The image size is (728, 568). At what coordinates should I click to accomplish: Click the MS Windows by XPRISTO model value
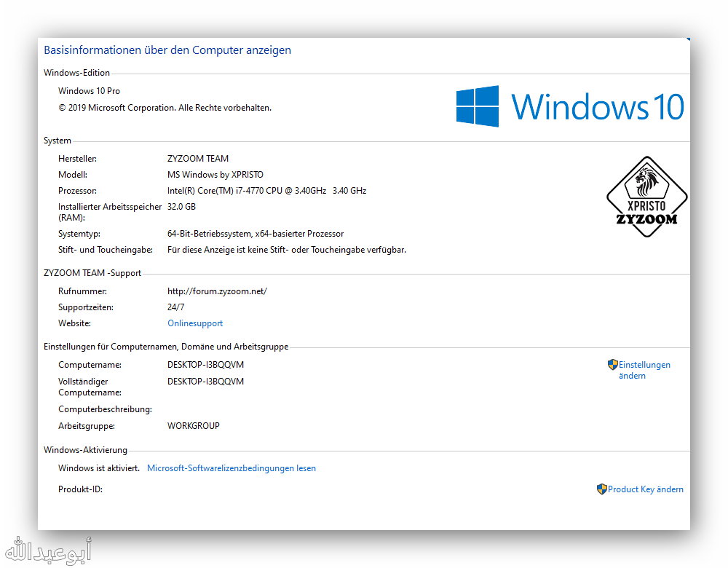(215, 175)
